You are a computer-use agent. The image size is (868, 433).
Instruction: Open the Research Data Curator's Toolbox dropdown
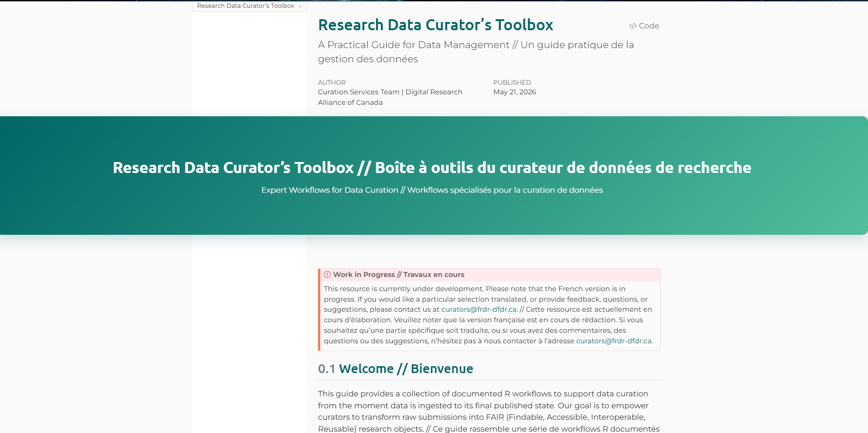[x=249, y=6]
